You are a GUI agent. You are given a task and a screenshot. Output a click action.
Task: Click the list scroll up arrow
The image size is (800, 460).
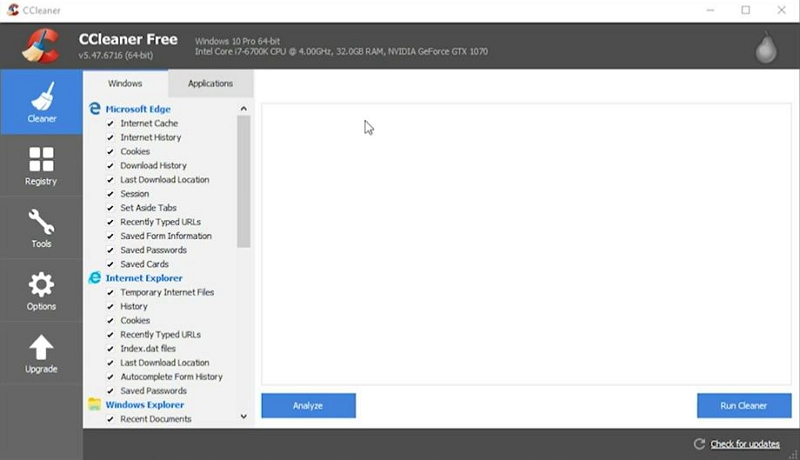(243, 109)
